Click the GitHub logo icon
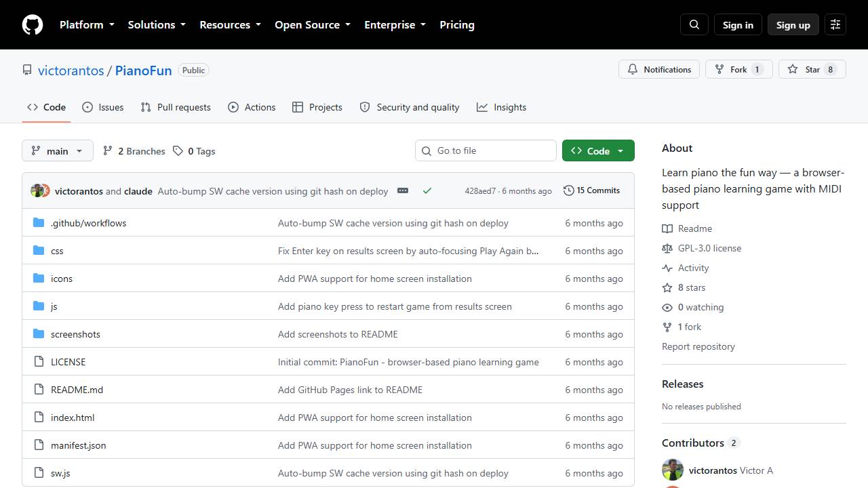868x488 pixels. click(33, 24)
